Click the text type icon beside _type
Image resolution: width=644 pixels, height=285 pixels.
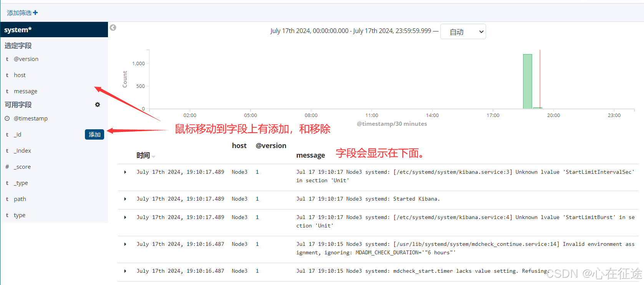click(7, 183)
